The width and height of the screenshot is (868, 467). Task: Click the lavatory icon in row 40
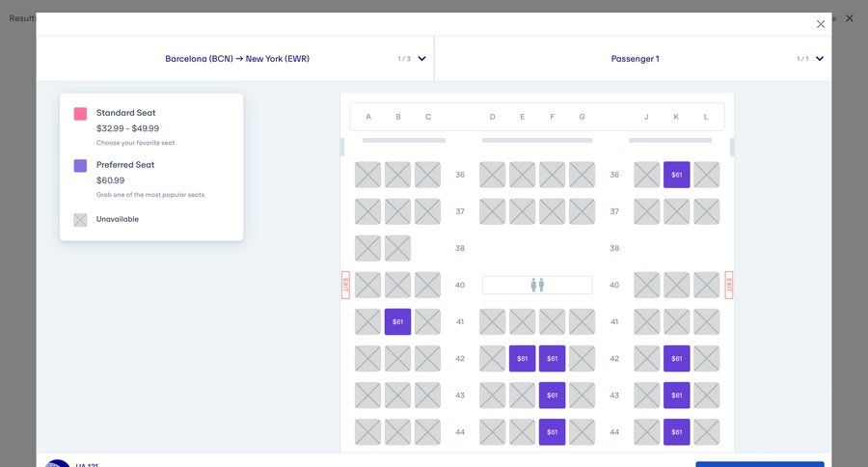click(x=537, y=285)
